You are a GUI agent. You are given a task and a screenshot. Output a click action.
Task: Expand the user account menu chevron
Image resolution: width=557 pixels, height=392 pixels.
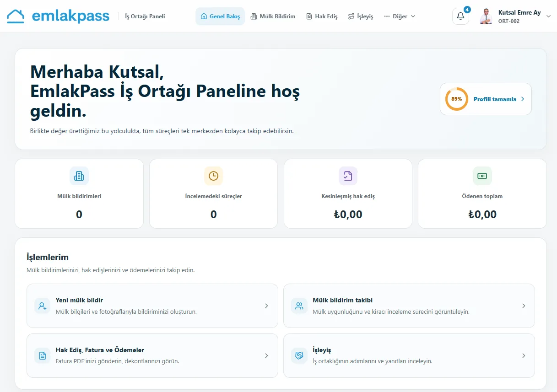(549, 16)
